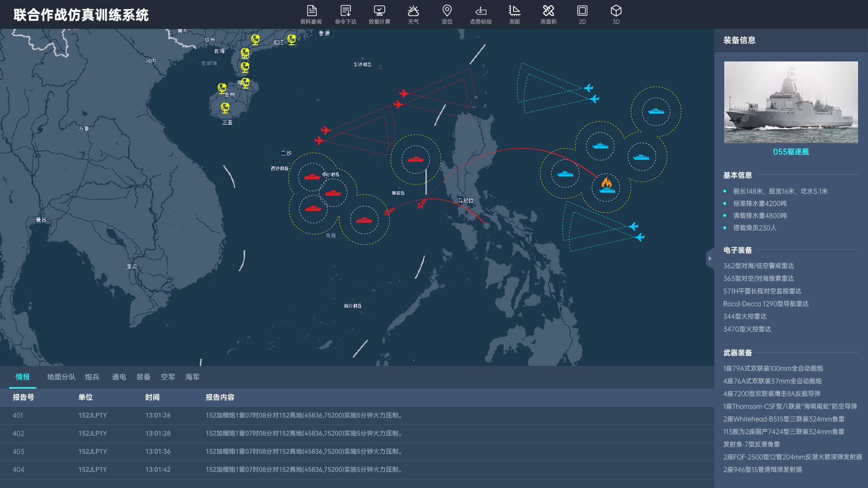
Task: Open the 天气 weather icon
Action: [413, 14]
